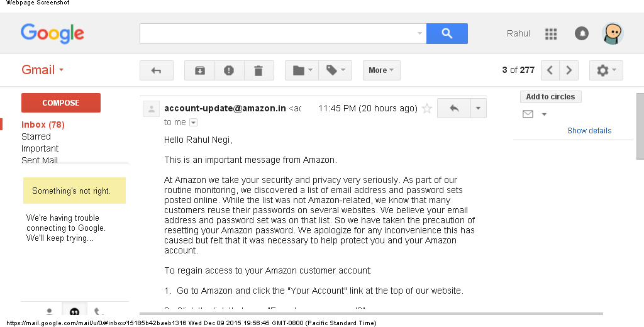Viewport: 644px width, 327px height.
Task: Click the Archive icon in toolbar
Action: tap(199, 70)
